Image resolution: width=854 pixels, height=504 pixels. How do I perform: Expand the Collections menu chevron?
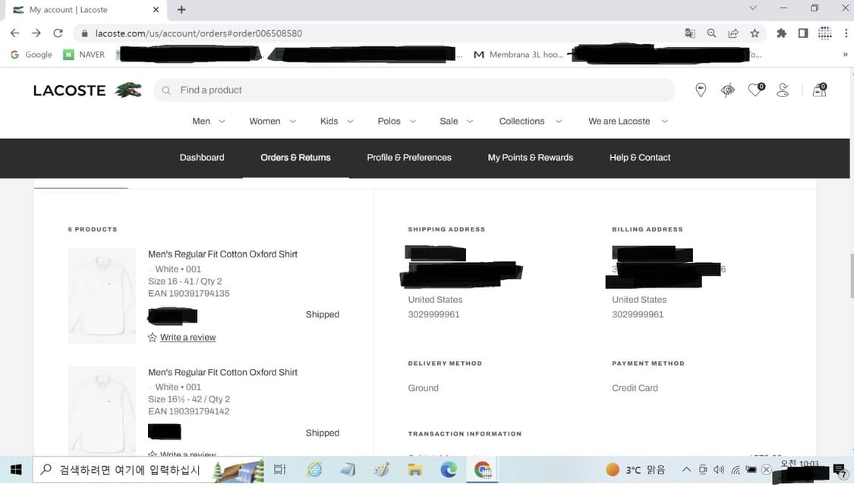click(x=558, y=121)
